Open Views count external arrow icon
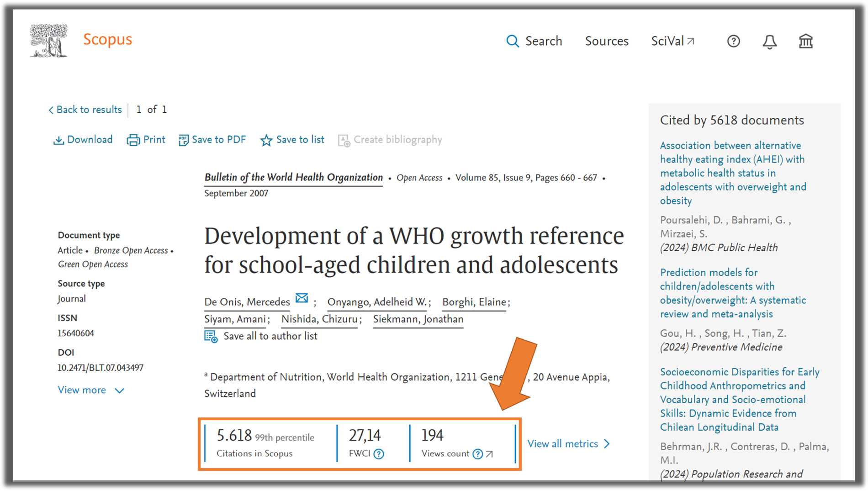The width and height of the screenshot is (868, 491). pos(489,454)
